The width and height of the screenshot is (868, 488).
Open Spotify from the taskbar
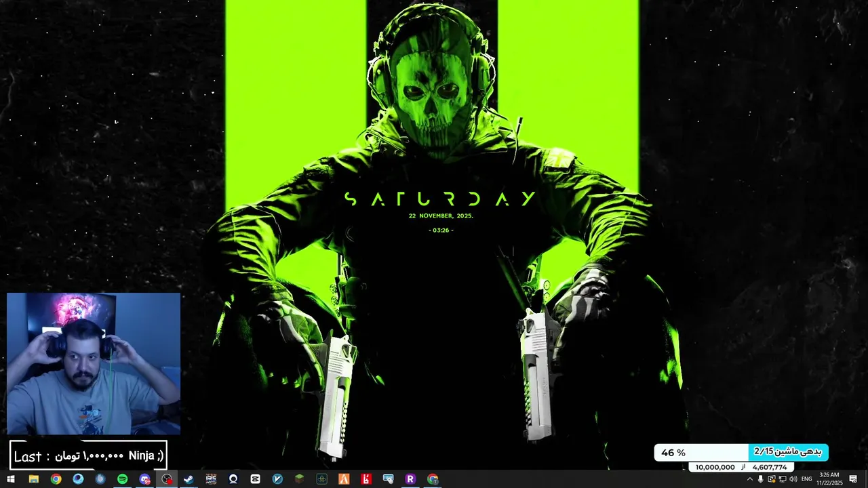pos(122,479)
